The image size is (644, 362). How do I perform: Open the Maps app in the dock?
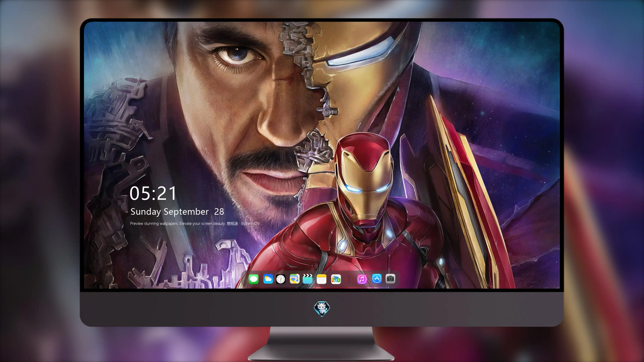pos(294,279)
